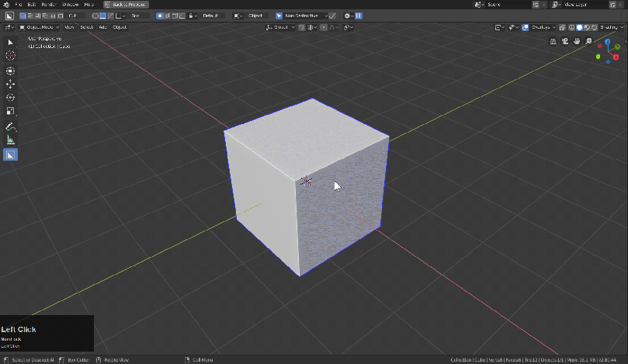Switch to solid viewport shading
628x364 pixels.
pyautogui.click(x=580, y=27)
